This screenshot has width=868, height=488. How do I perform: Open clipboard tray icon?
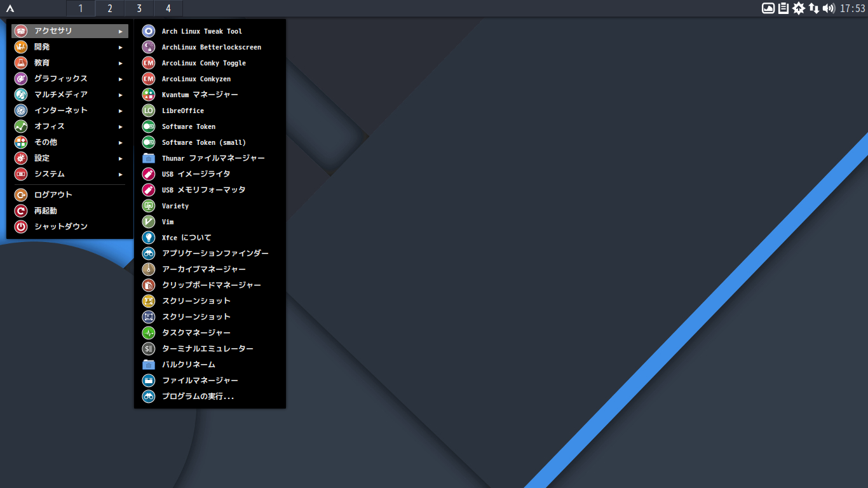coord(783,8)
